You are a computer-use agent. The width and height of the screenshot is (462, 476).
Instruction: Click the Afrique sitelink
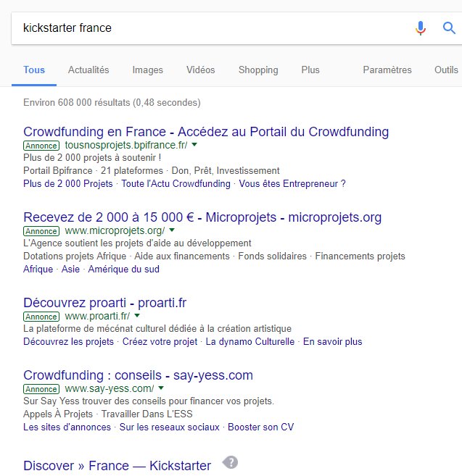point(38,270)
